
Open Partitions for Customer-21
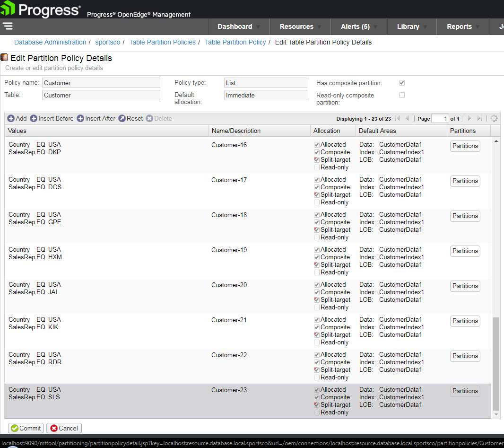[465, 321]
